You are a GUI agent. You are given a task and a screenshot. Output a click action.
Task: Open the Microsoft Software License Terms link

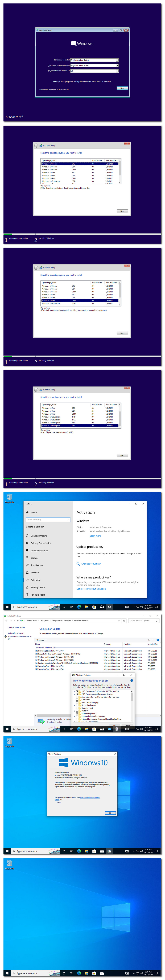click(90, 797)
